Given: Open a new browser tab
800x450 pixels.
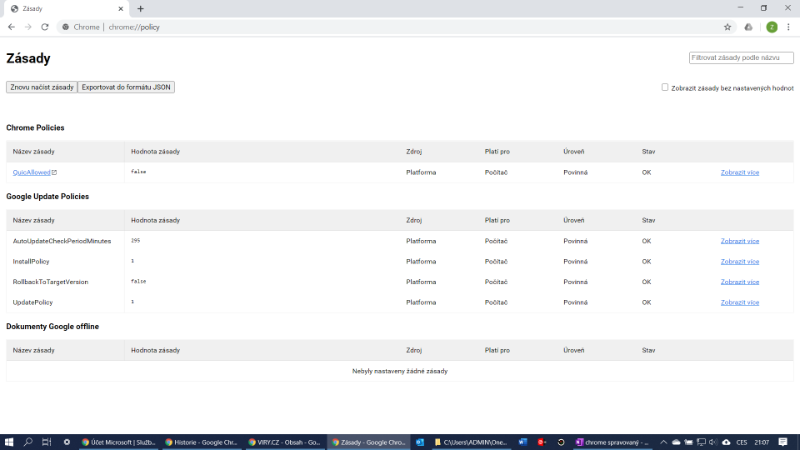Looking at the screenshot, I should tap(140, 9).
